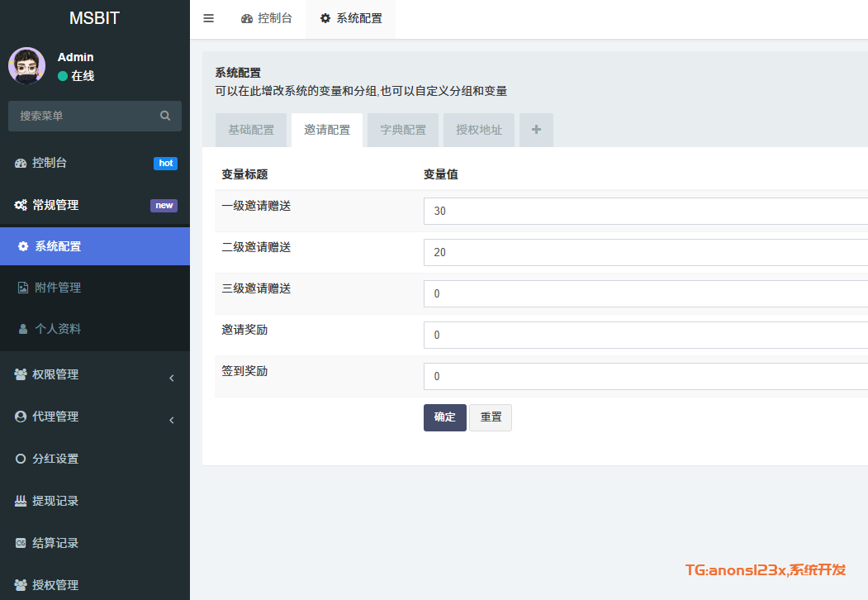868x600 pixels.
Task: Open 控制台 from the sidebar menu
Action: [50, 163]
